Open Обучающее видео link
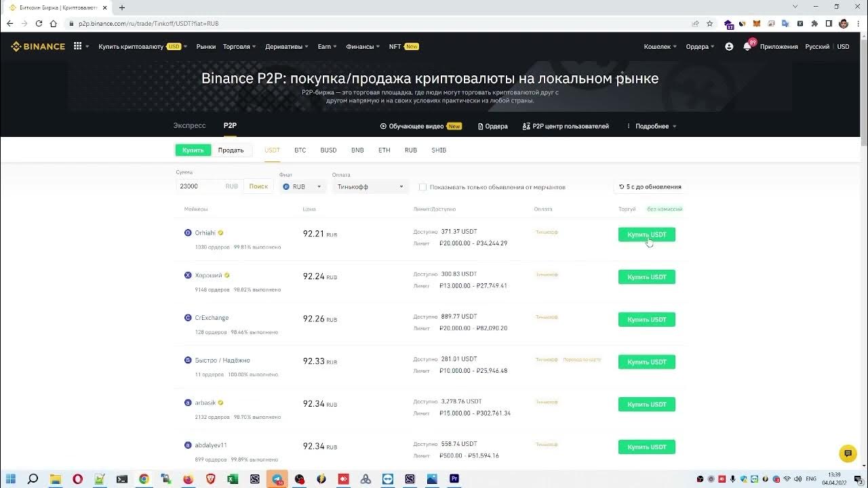Viewport: 868px width, 488px height. click(420, 126)
